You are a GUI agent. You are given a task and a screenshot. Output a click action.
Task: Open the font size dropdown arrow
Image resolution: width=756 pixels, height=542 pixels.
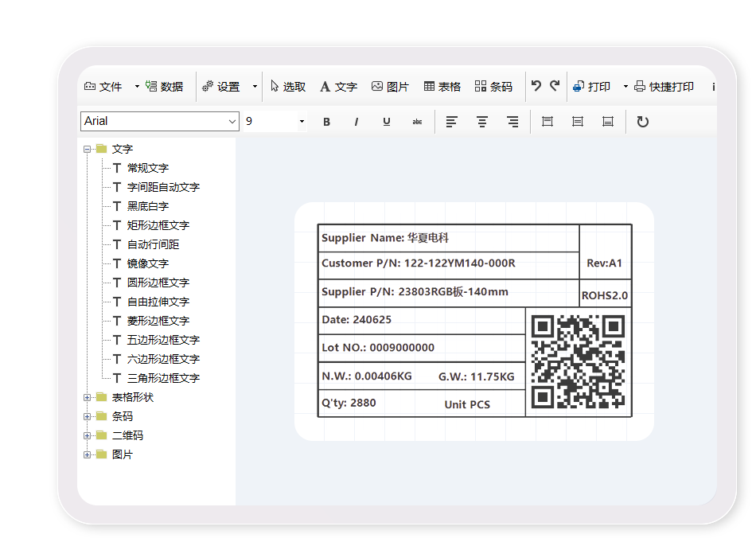pos(302,122)
